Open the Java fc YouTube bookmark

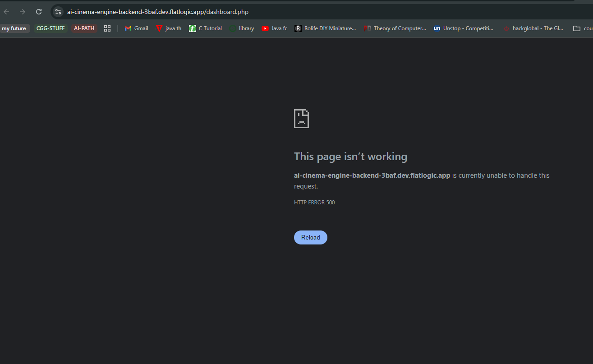[274, 28]
